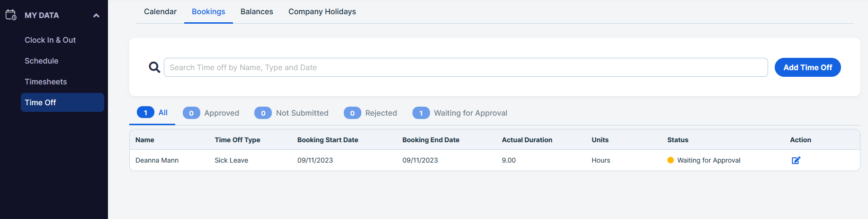The height and width of the screenshot is (219, 868).
Task: Open the Company Holidays tab
Action: (x=322, y=11)
